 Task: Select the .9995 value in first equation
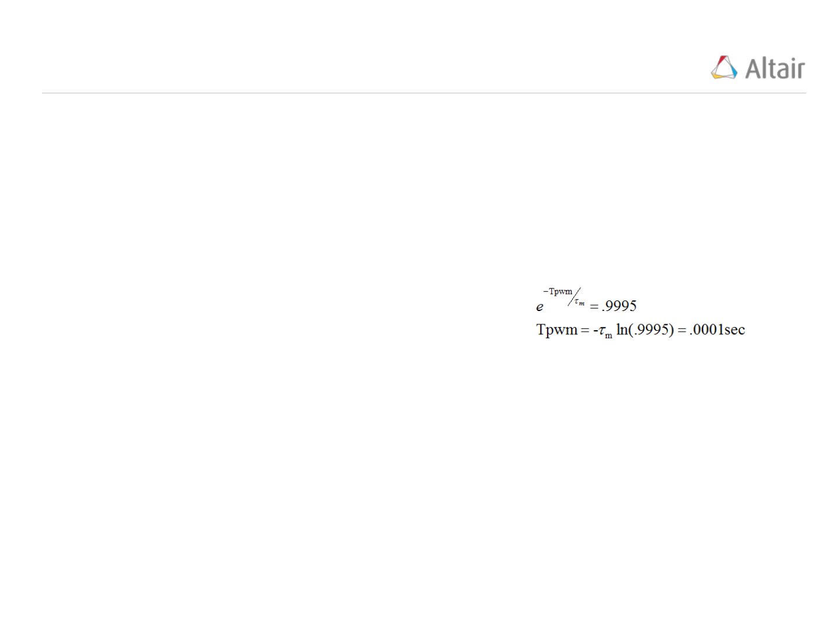point(619,306)
